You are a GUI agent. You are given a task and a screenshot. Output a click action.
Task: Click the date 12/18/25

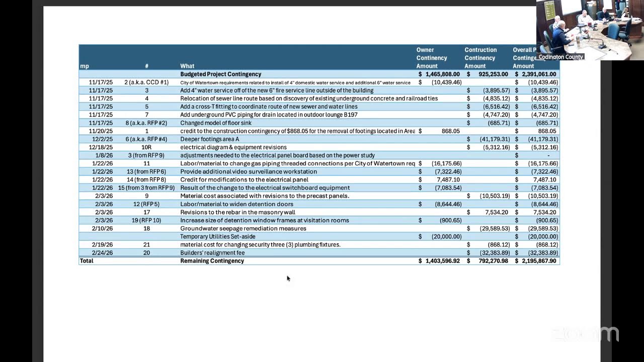(101, 147)
